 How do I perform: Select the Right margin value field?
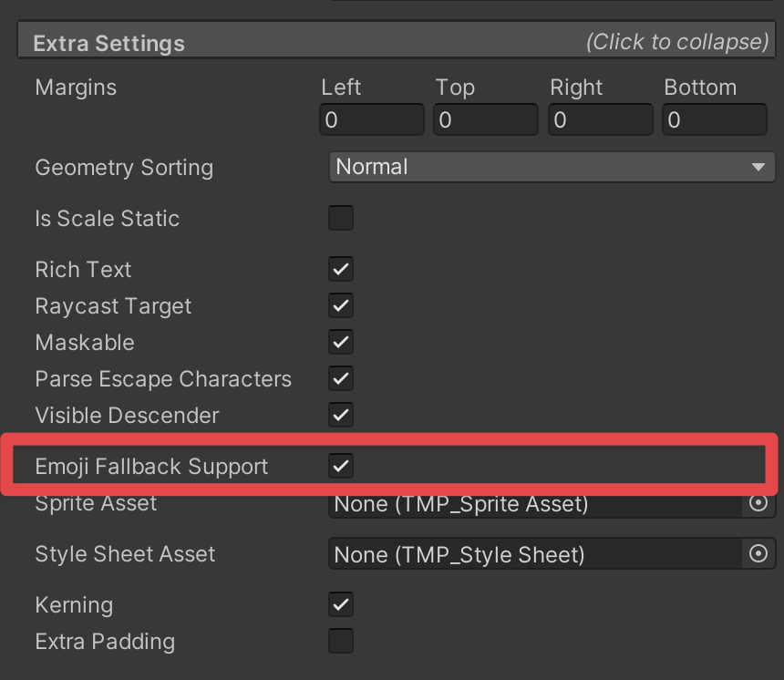tap(601, 120)
